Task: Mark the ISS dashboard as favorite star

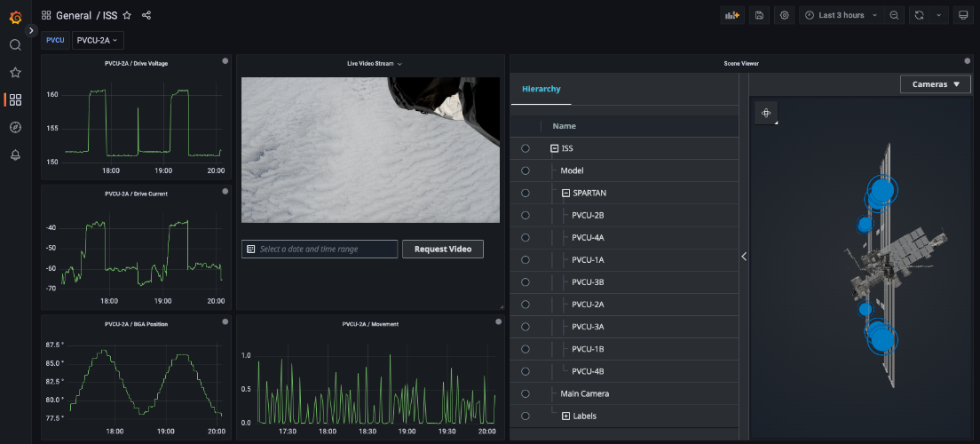Action: click(x=127, y=15)
